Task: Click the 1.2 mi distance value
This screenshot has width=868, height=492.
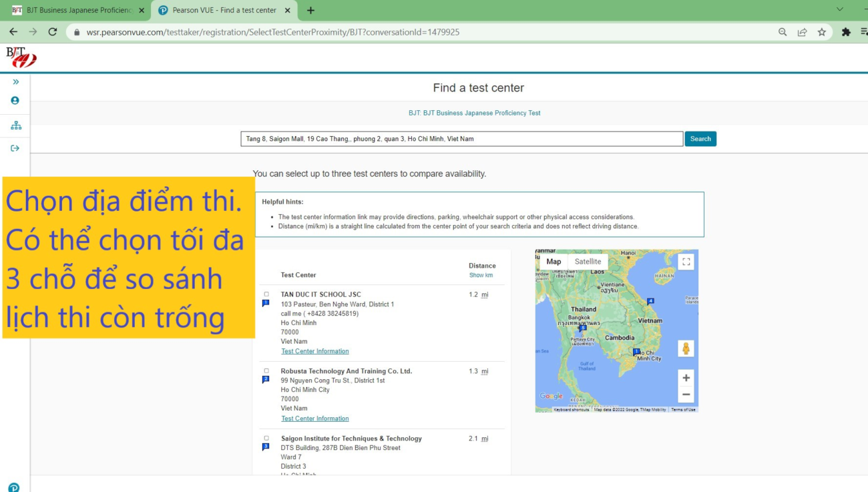Action: tap(478, 294)
